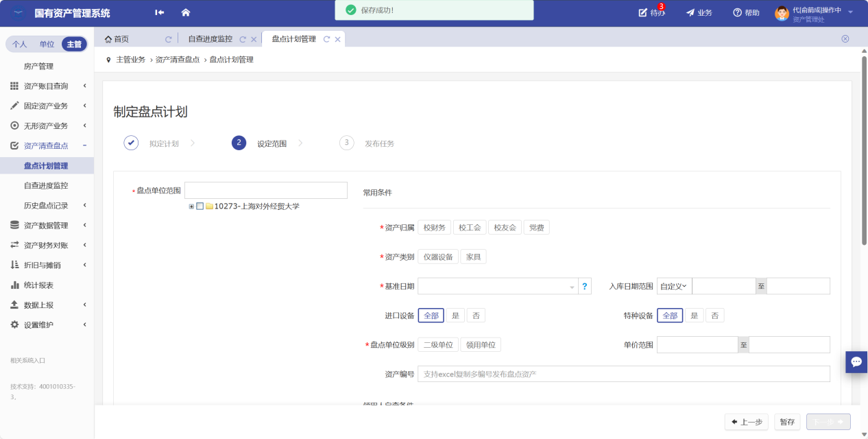Expand the 10273-上海对外经贸大学 tree node
868x439 pixels.
point(192,206)
